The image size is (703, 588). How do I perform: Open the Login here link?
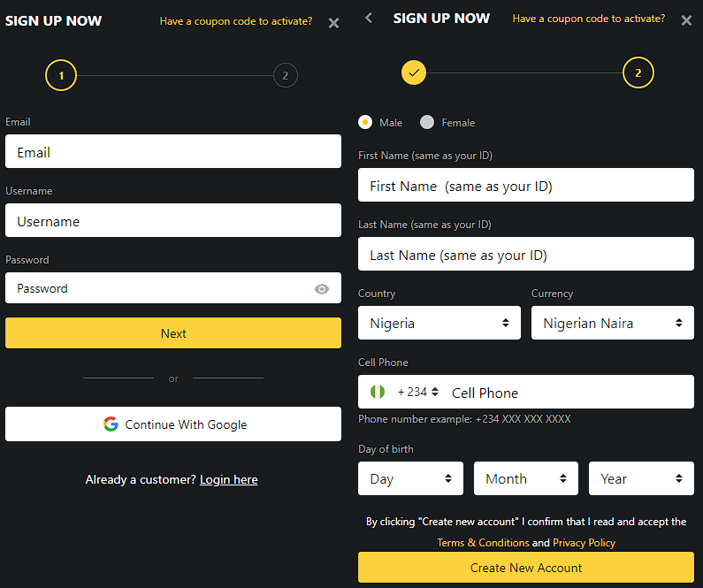click(228, 480)
